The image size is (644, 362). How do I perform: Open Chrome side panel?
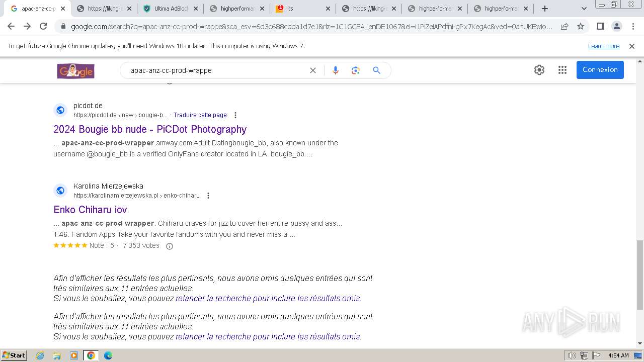[600, 26]
